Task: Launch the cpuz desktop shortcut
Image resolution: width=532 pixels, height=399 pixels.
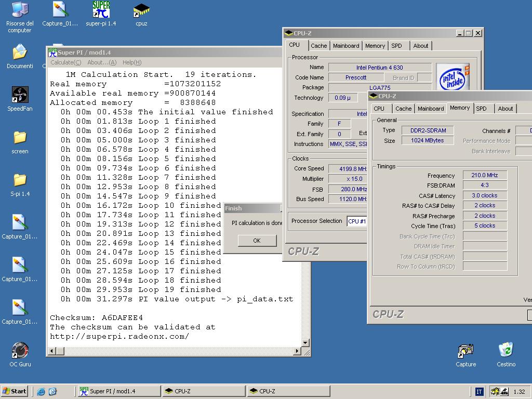Action: 141,15
